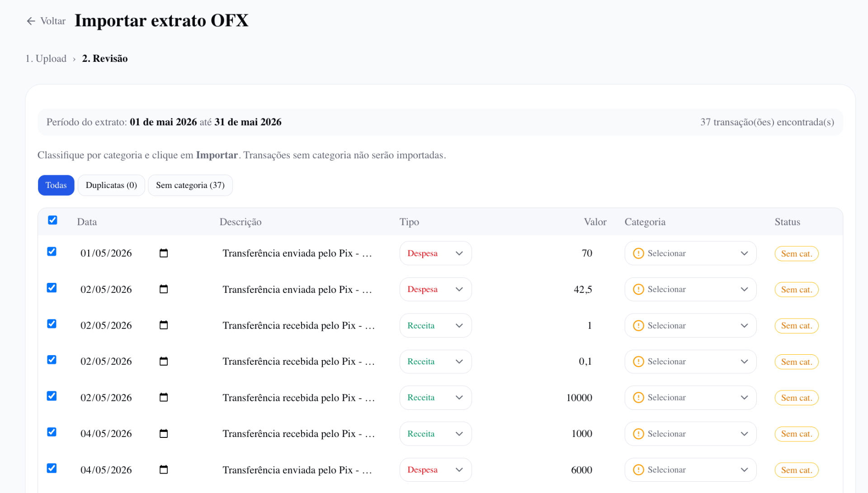Open calendar picker in the 42,5 value row
Image resolution: width=868 pixels, height=493 pixels.
tap(164, 289)
